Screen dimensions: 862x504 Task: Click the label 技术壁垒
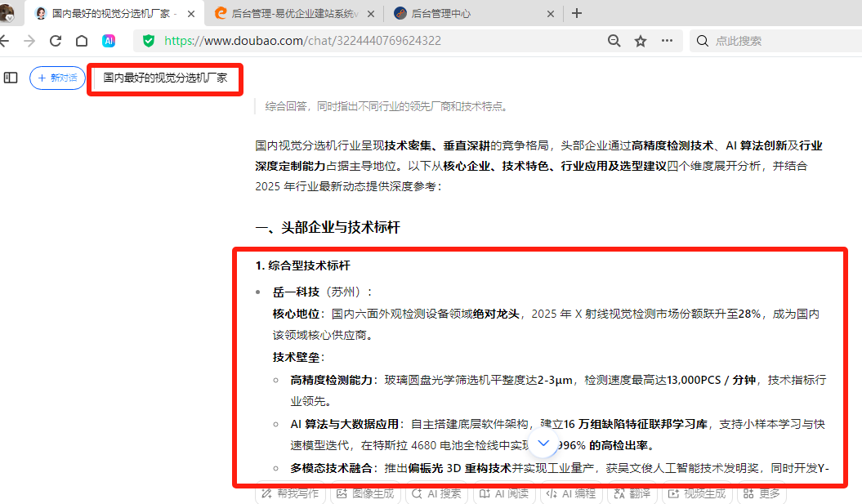[297, 357]
